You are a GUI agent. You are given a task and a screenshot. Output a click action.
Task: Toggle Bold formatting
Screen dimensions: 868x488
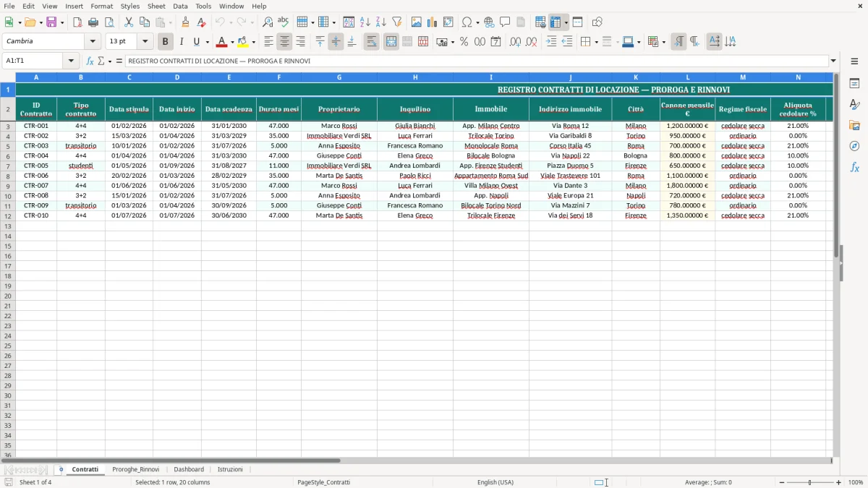point(166,42)
